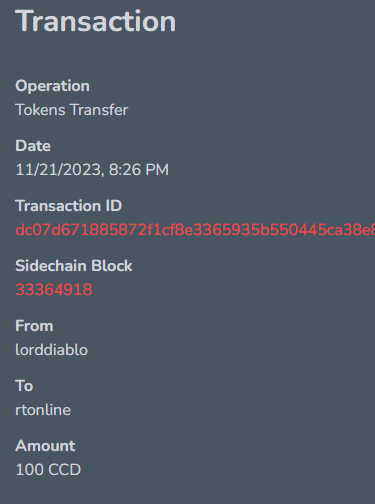The height and width of the screenshot is (504, 375).
Task: Click the Operation label
Action: tap(52, 86)
